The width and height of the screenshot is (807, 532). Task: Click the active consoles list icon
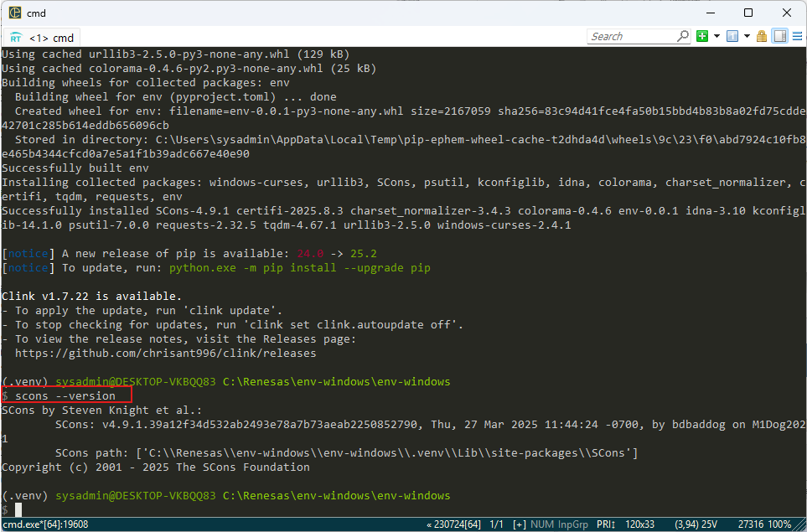[732, 36]
